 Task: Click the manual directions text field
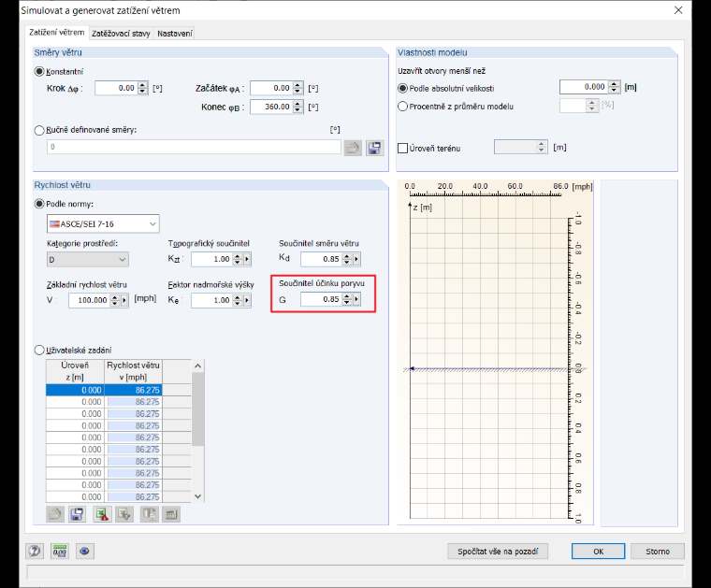pyautogui.click(x=194, y=147)
